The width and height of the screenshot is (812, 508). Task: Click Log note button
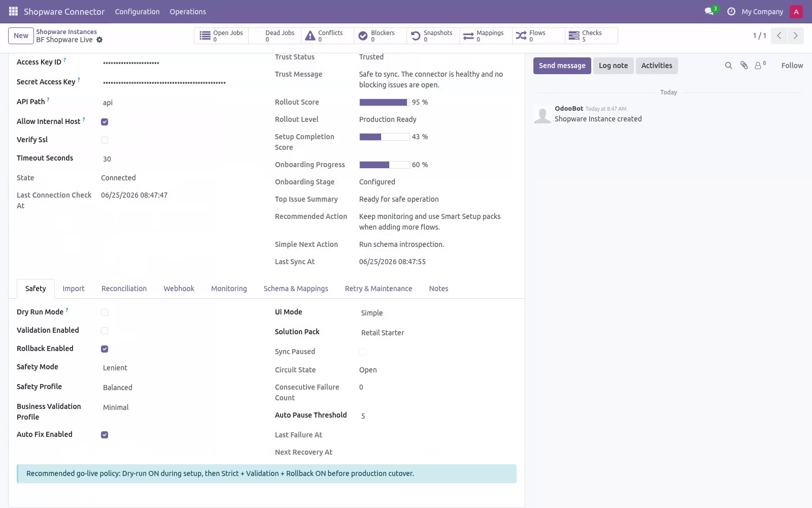pos(613,66)
